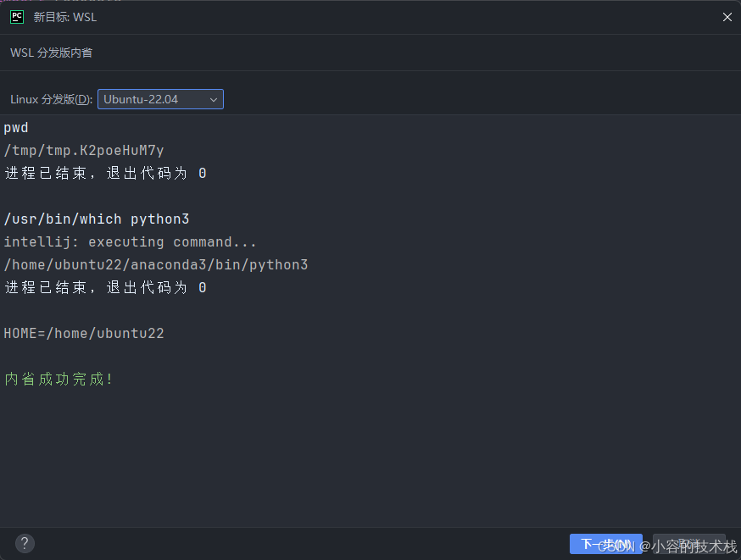The height and width of the screenshot is (560, 741).
Task: Click the '/usr/bin/which python3' command line
Action: pyautogui.click(x=97, y=219)
